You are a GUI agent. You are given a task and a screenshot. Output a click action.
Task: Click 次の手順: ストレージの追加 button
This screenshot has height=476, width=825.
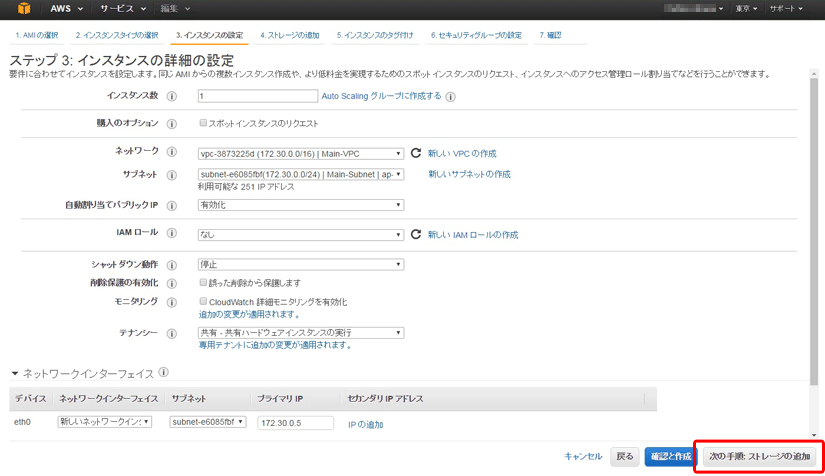pyautogui.click(x=759, y=456)
